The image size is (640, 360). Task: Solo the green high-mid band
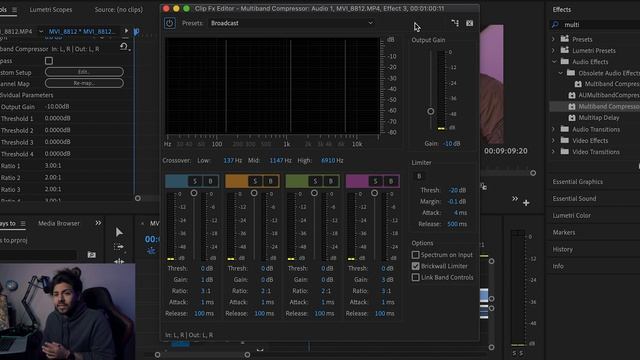coord(315,181)
